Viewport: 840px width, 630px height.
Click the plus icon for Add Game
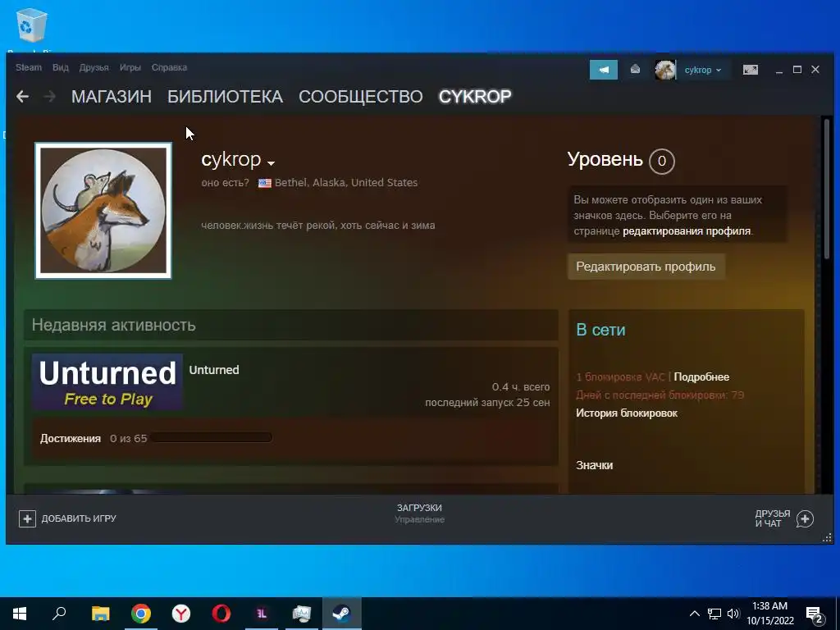pos(27,518)
